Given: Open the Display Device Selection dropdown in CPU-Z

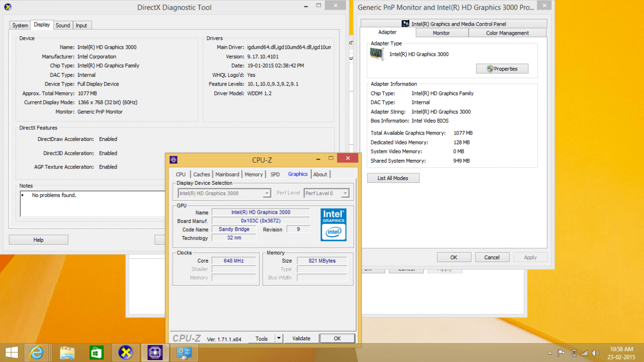Looking at the screenshot, I should (266, 193).
